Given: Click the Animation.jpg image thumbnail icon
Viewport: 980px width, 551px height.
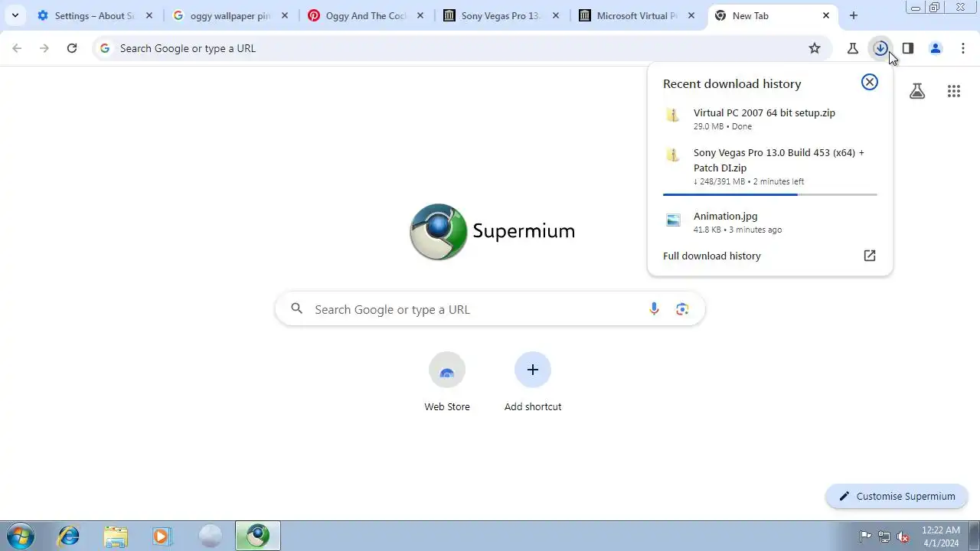Looking at the screenshot, I should (x=673, y=220).
